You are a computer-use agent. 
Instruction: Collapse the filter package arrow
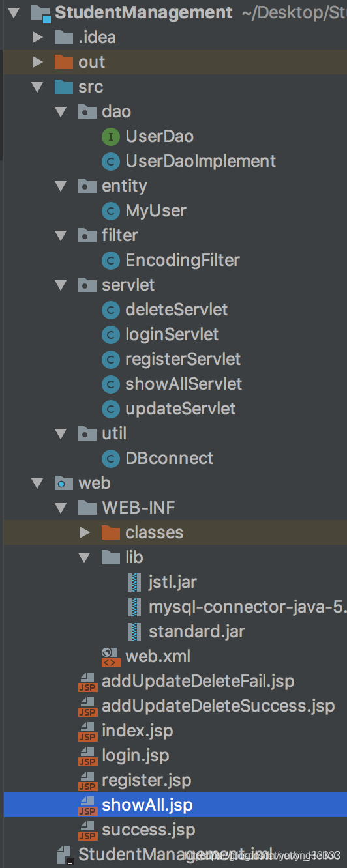pos(61,235)
